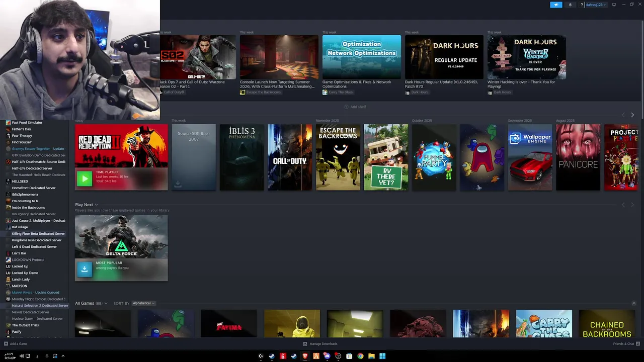This screenshot has width=644, height=362.
Task: Open Pummel Party game tile
Action: point(434,157)
